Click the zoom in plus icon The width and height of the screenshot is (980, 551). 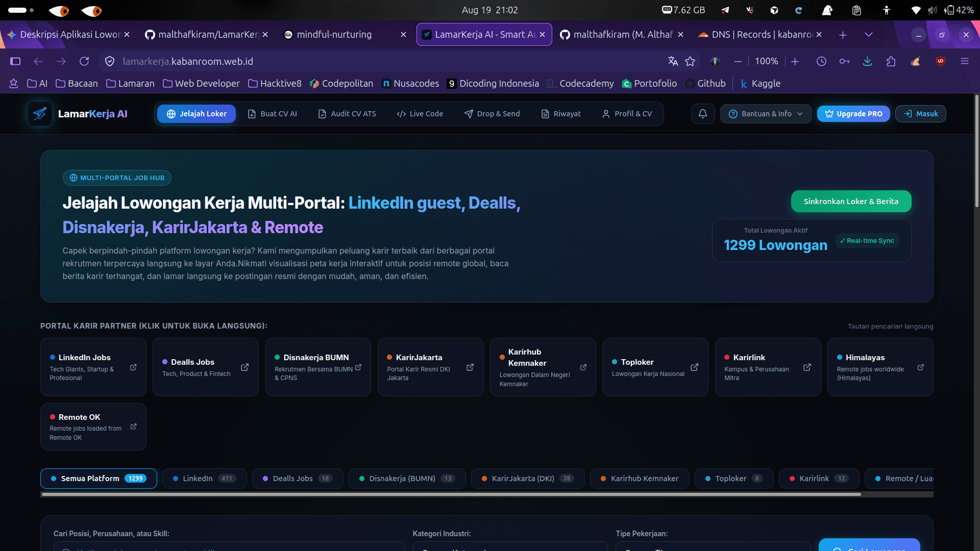795,61
